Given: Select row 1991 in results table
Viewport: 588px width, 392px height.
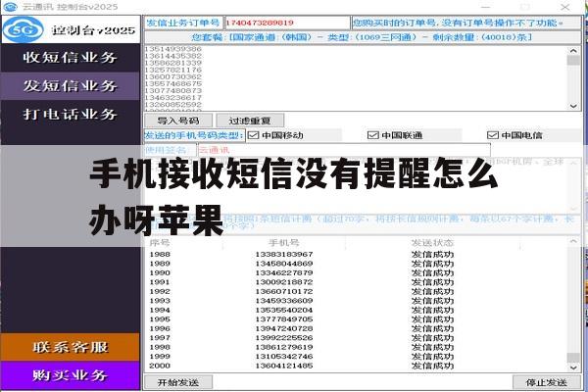Looking at the screenshot, I should 357,282.
